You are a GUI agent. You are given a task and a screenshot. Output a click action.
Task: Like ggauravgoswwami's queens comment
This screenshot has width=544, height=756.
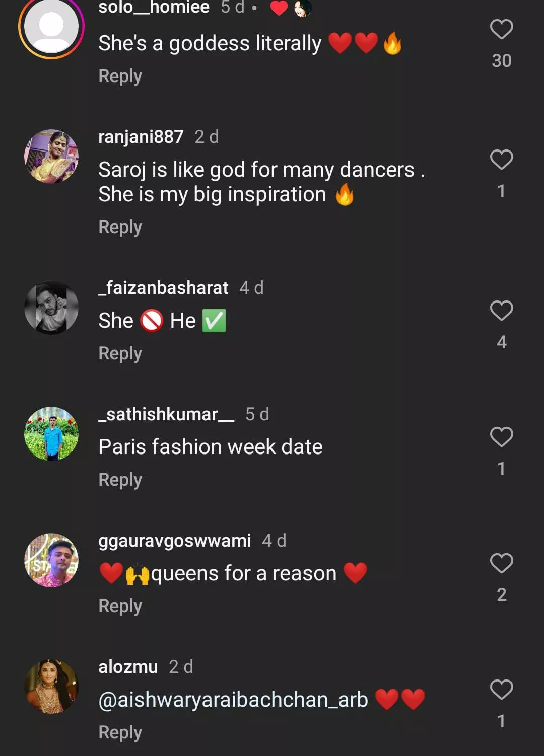pyautogui.click(x=501, y=563)
